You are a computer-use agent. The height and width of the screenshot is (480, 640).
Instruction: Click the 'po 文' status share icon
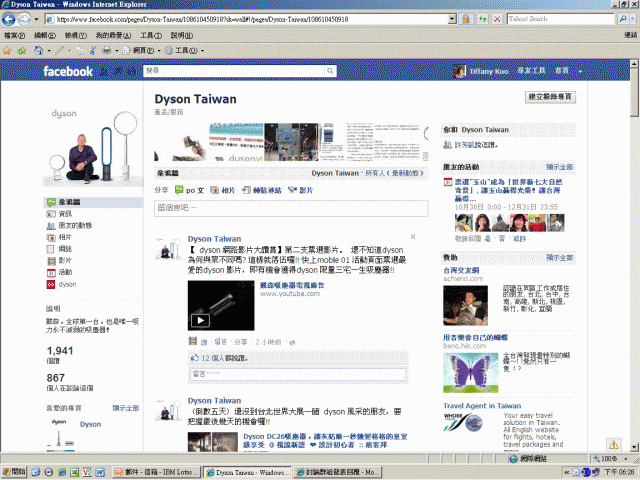[x=179, y=190]
